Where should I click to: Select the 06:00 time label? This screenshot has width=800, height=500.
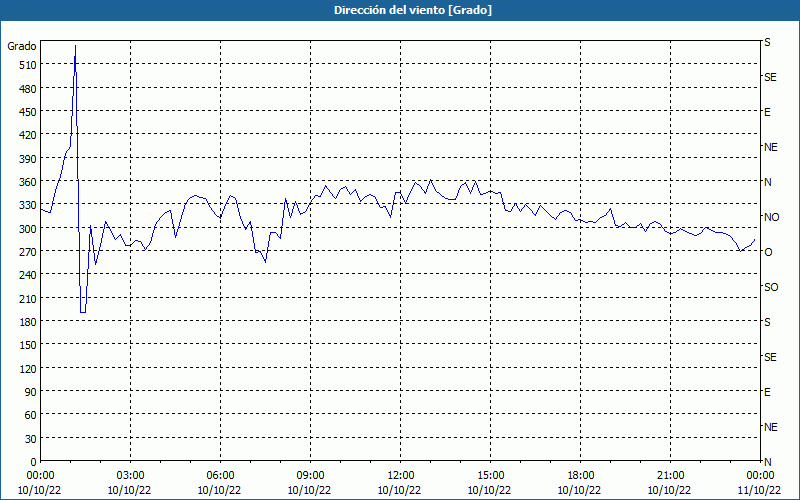click(220, 476)
